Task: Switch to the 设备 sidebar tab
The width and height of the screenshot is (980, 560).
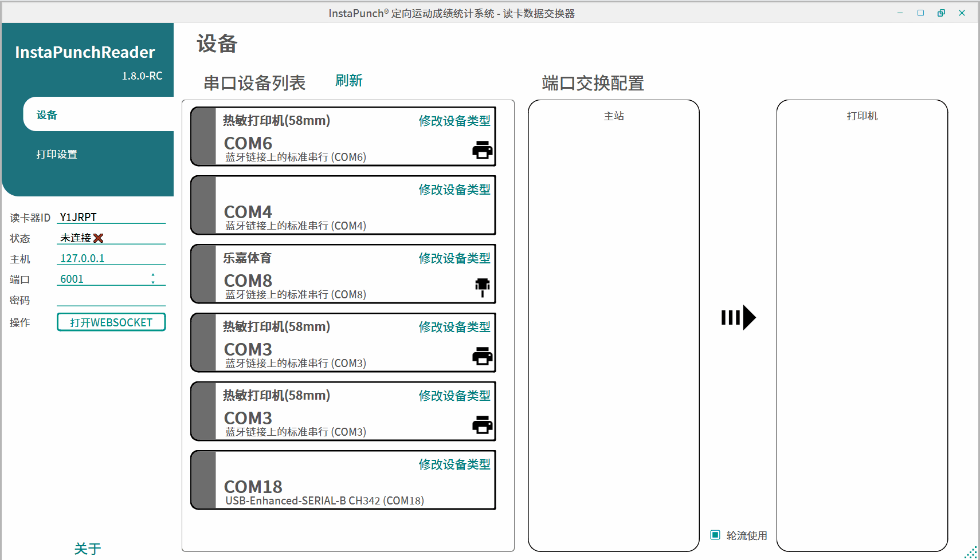Action: click(x=47, y=115)
